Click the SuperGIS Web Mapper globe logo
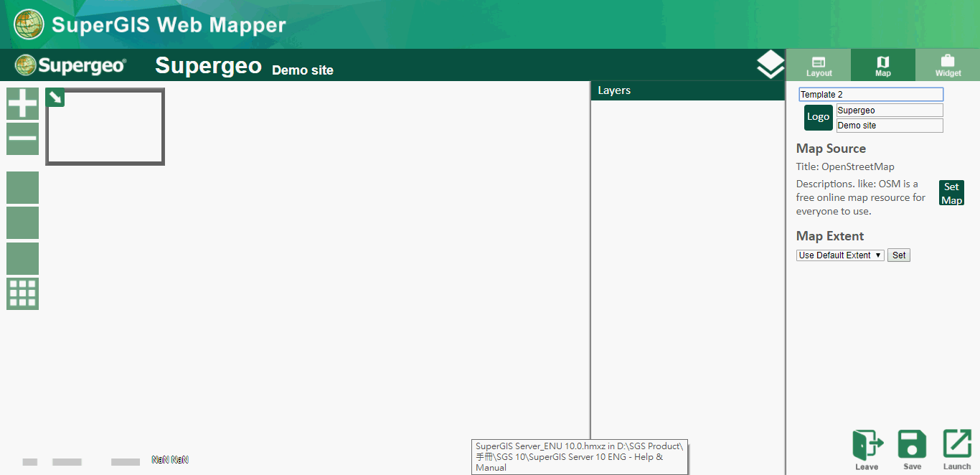The height and width of the screenshot is (475, 980). (29, 24)
